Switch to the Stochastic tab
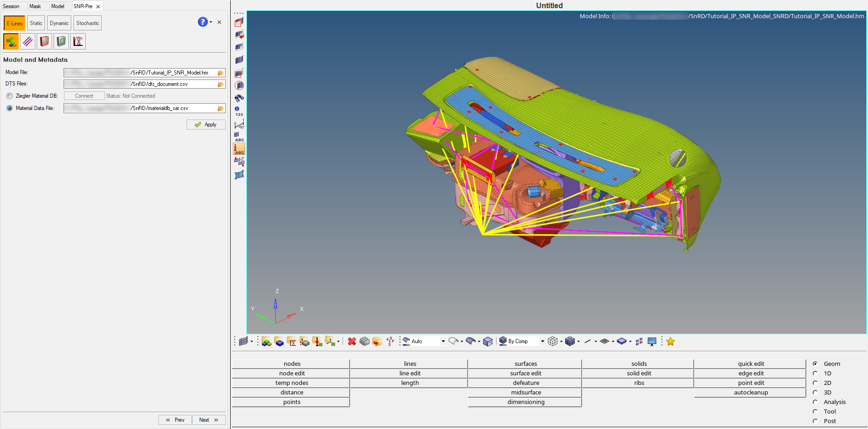 pos(88,23)
